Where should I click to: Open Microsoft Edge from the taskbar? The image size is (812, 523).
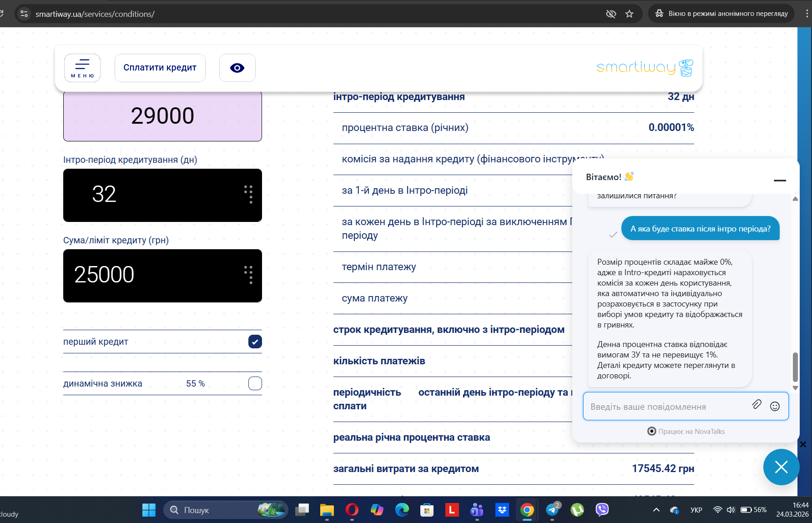tap(402, 510)
